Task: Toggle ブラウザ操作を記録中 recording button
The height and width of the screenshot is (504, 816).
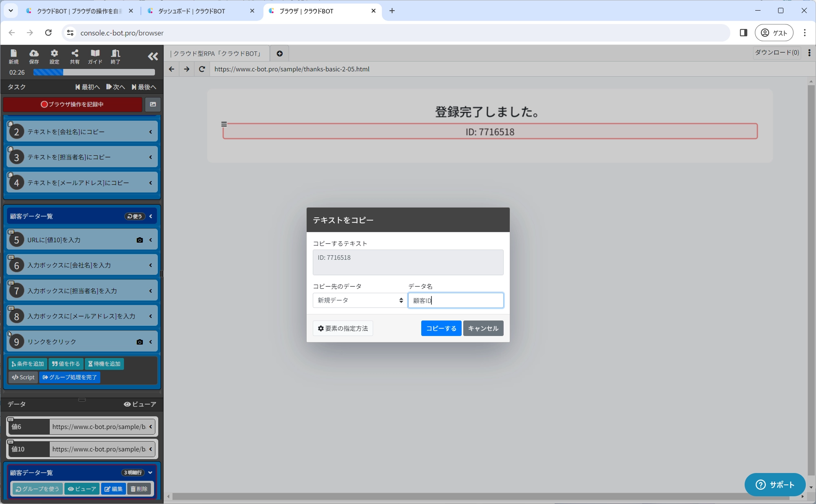Action: click(x=73, y=104)
